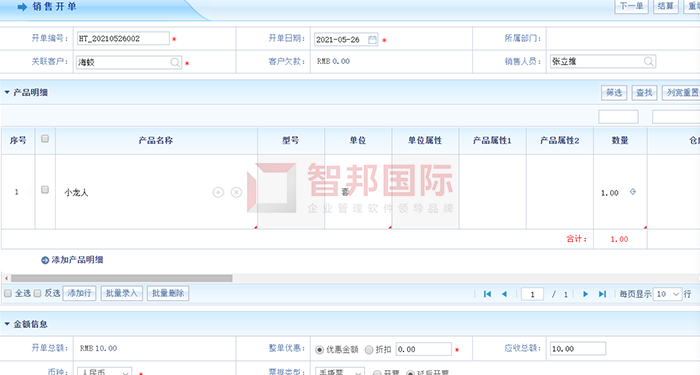This screenshot has height=375, width=700.
Task: Go to the first page of product rows
Action: 488,294
